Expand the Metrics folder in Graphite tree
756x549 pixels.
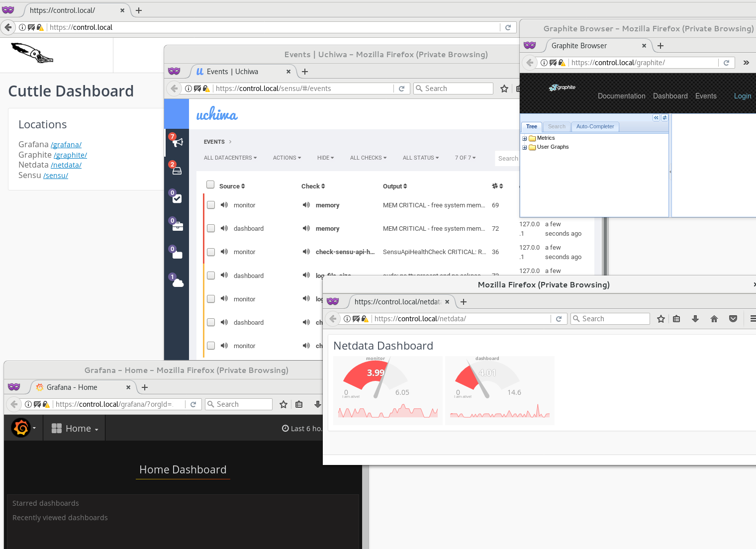coord(524,138)
